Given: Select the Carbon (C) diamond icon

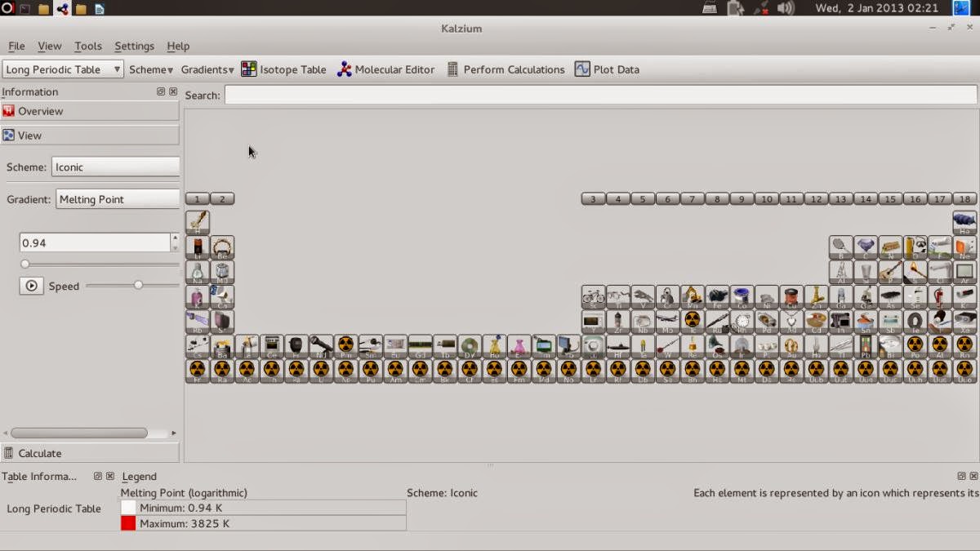Looking at the screenshot, I should point(866,247).
